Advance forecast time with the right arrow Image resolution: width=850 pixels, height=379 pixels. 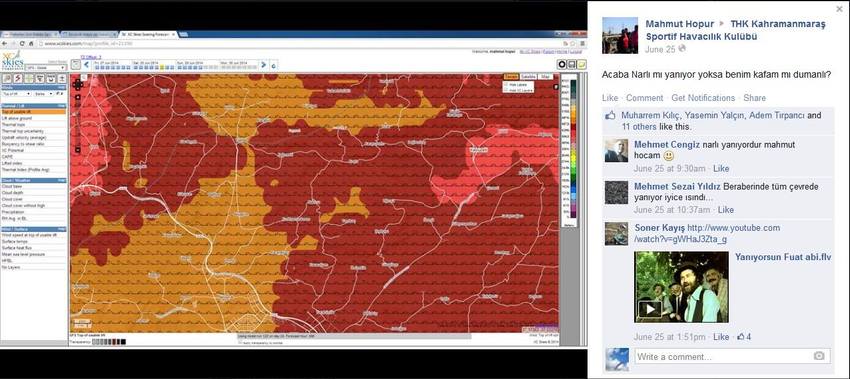pos(263,65)
